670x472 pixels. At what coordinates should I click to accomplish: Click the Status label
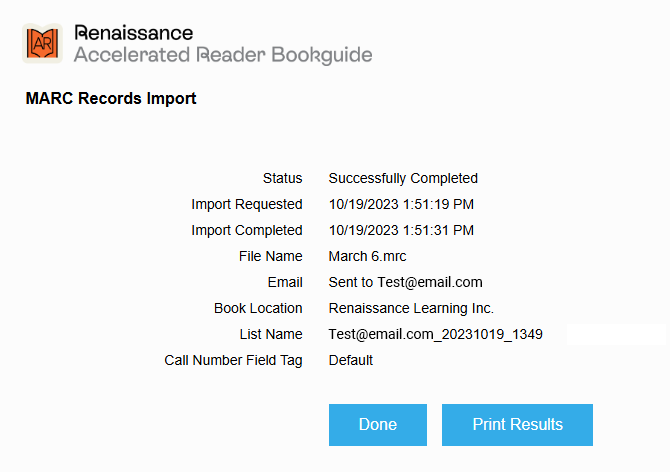coord(282,178)
